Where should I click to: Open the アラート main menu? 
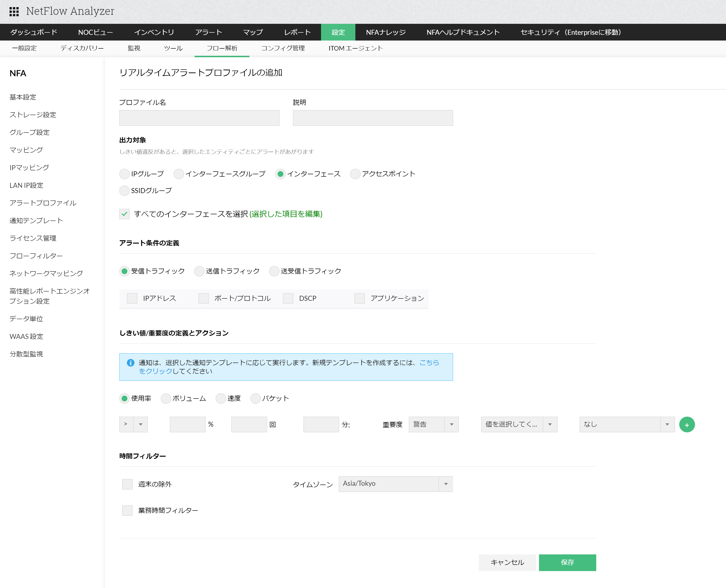pyautogui.click(x=208, y=32)
